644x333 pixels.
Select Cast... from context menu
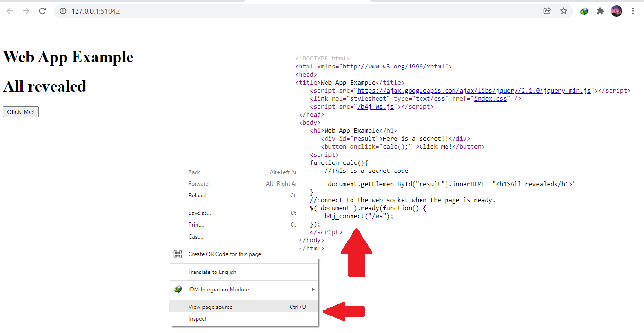233,237
